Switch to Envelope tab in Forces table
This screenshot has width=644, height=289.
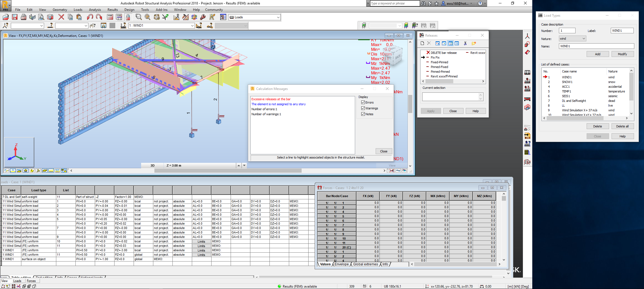point(342,264)
